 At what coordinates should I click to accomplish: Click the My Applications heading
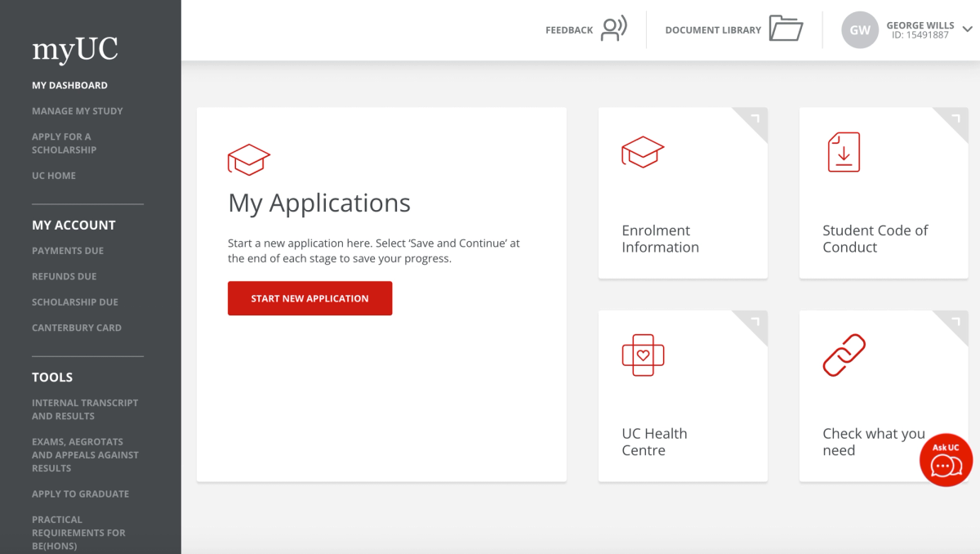pyautogui.click(x=319, y=203)
